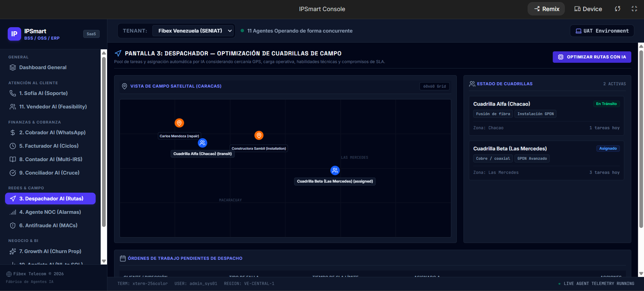The width and height of the screenshot is (644, 291).
Task: Click the IP logo icon in sidebar
Action: click(14, 34)
